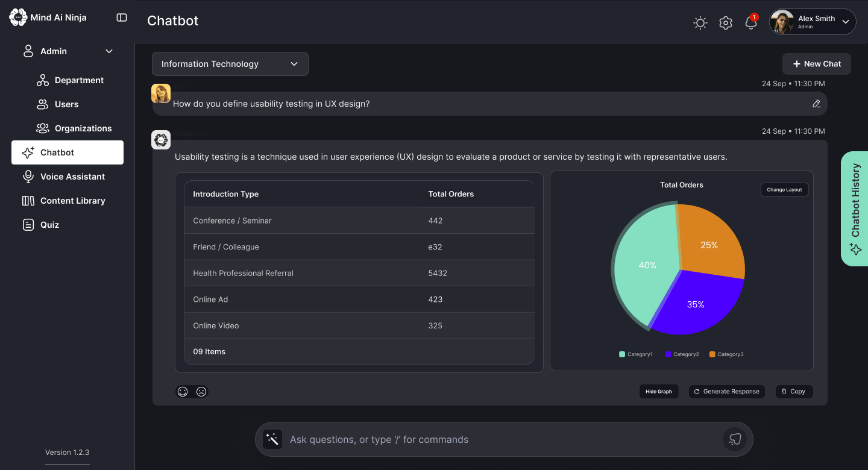868x470 pixels.
Task: Click the 09 Items footer text
Action: point(209,352)
